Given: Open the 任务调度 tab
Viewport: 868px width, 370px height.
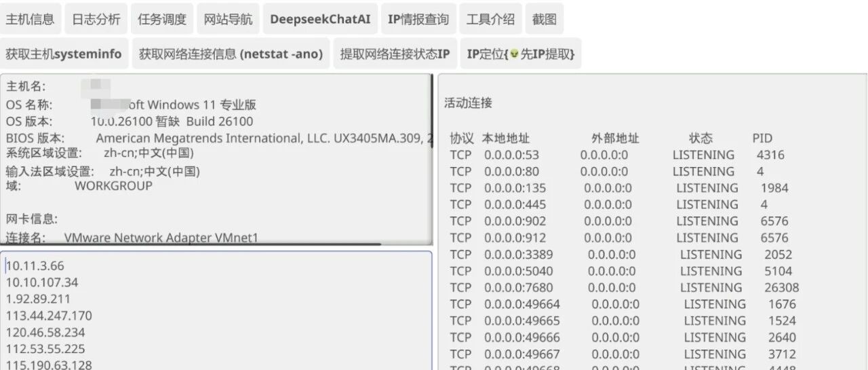Looking at the screenshot, I should tap(162, 19).
